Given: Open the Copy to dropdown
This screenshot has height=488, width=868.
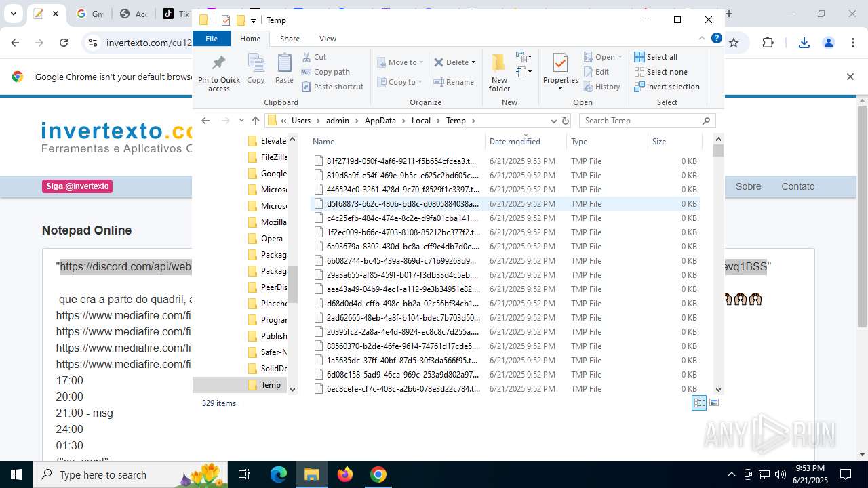Looking at the screenshot, I should pyautogui.click(x=400, y=82).
